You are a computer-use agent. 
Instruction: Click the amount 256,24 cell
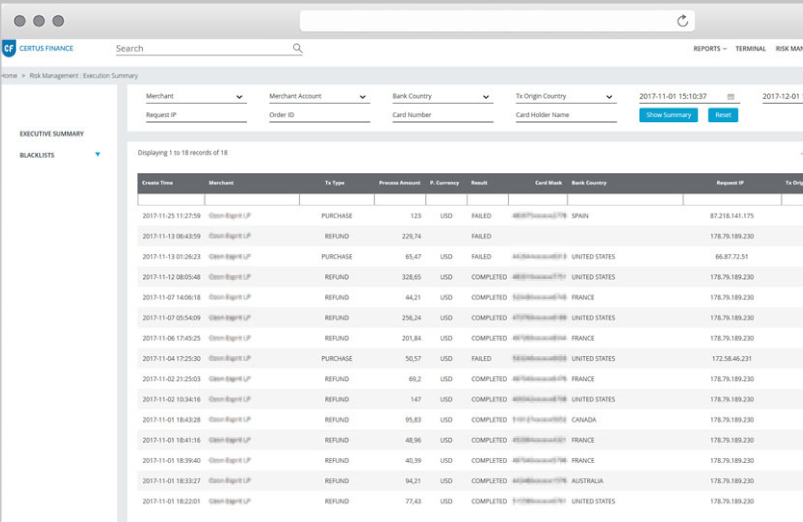411,318
